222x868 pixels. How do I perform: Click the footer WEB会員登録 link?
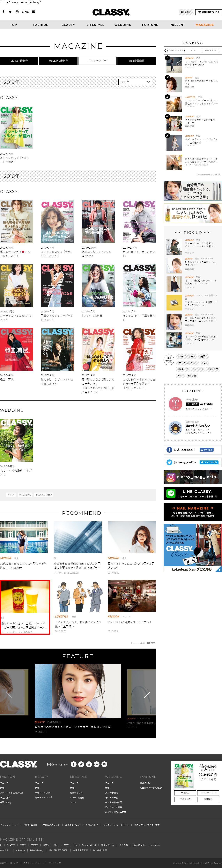31,825
